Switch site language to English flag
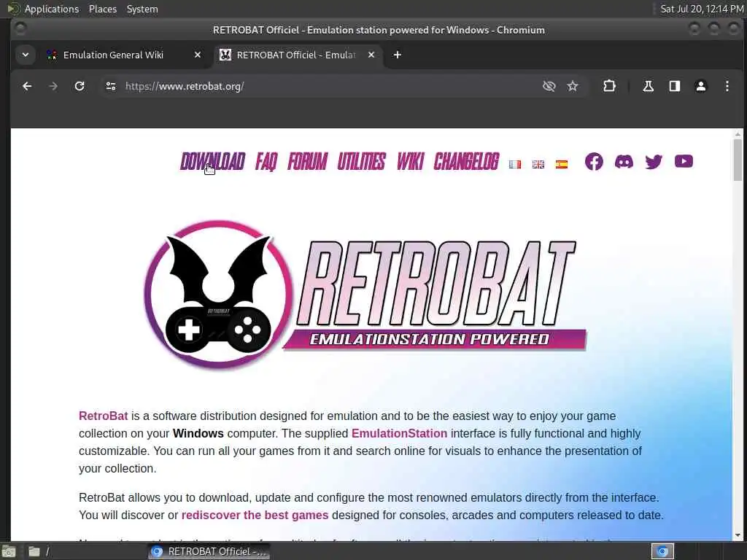The image size is (747, 560). point(538,164)
